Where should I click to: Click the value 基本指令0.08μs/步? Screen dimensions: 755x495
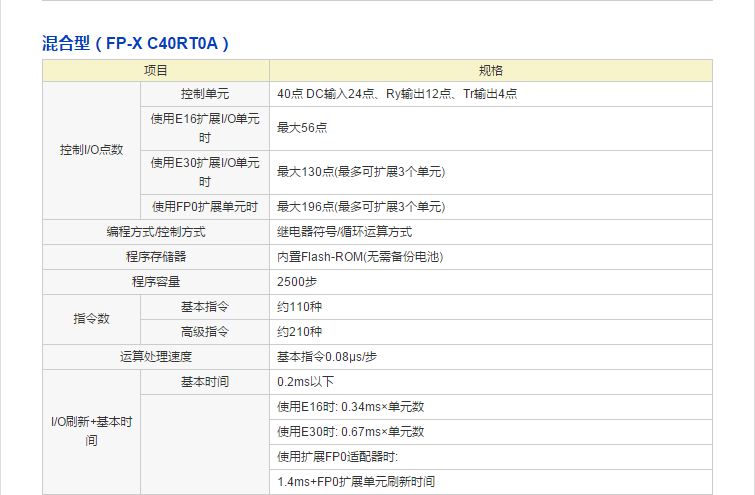[x=326, y=357]
